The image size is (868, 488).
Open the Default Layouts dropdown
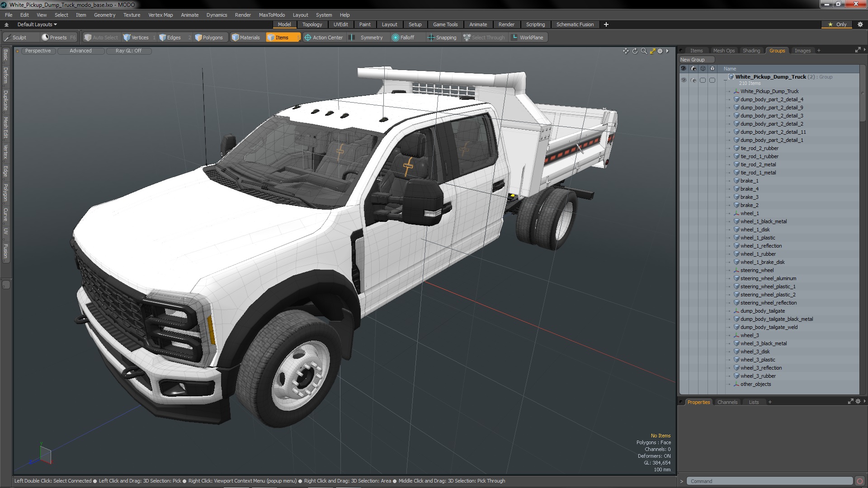[37, 24]
